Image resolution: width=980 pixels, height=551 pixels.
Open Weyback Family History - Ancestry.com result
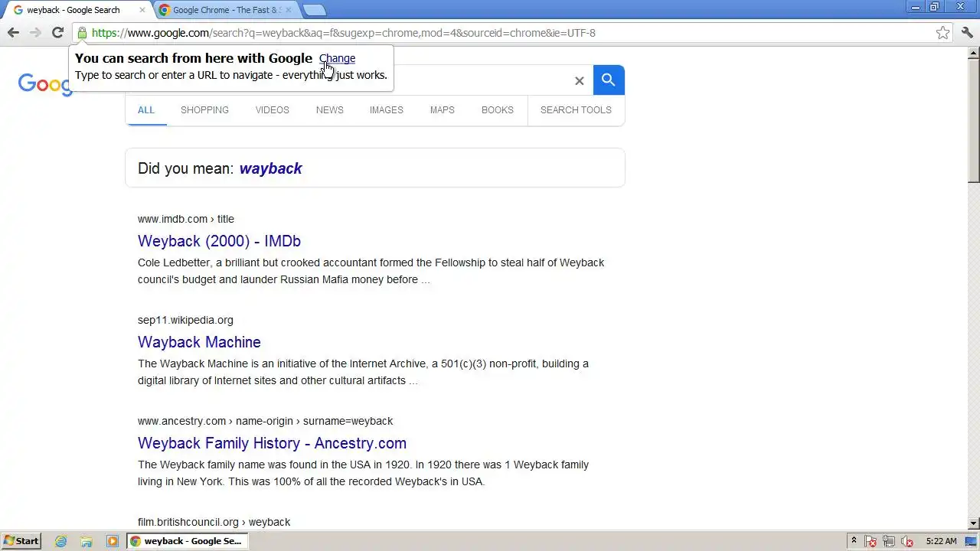[x=272, y=443]
